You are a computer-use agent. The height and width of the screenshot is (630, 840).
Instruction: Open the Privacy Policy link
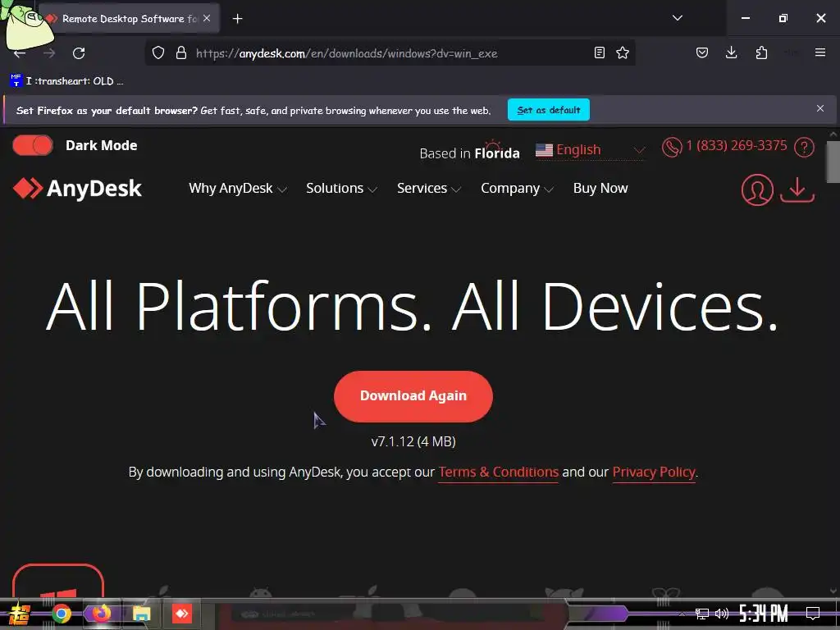[654, 472]
